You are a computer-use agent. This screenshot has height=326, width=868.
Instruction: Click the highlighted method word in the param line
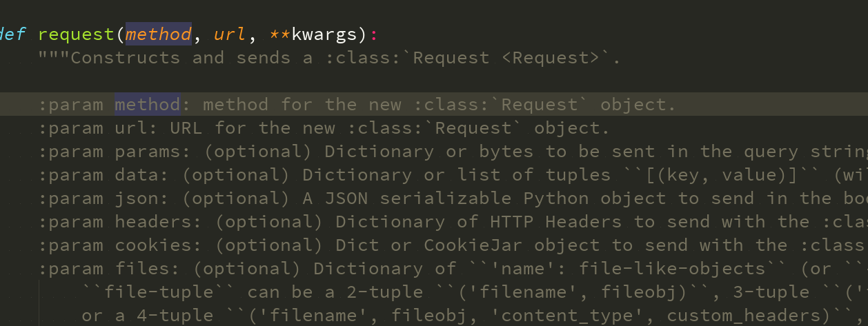147,105
